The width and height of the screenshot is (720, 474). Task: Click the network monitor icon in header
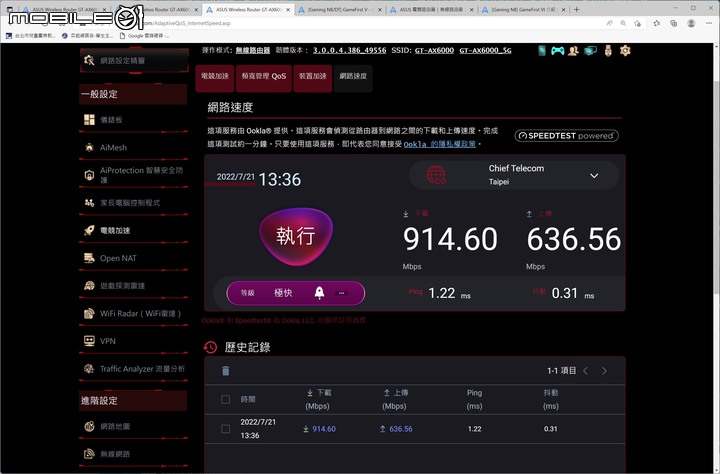pos(591,51)
